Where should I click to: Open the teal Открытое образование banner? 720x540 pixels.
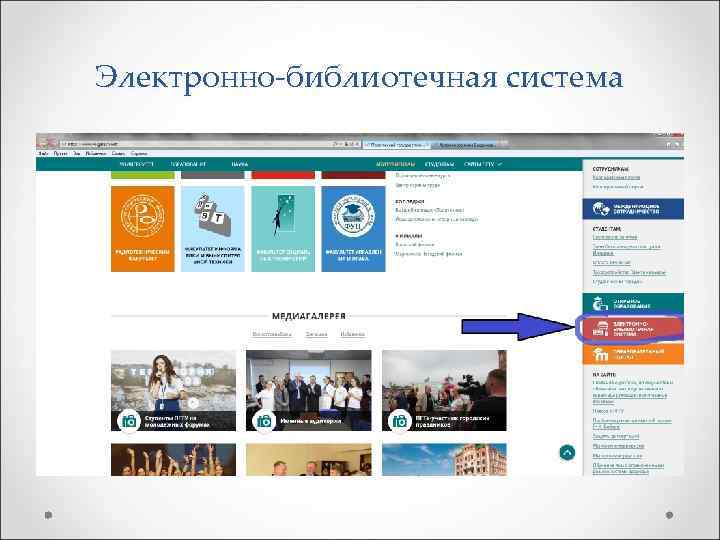633,303
